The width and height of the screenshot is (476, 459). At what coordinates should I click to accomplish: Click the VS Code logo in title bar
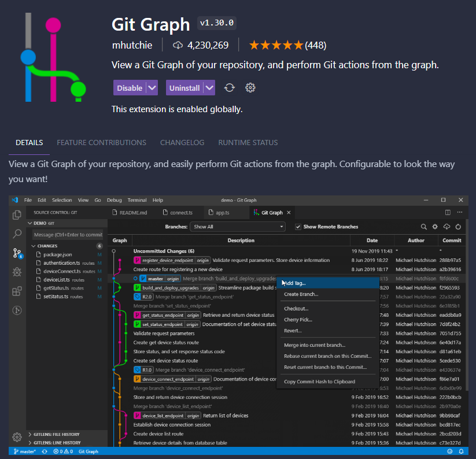click(x=15, y=200)
